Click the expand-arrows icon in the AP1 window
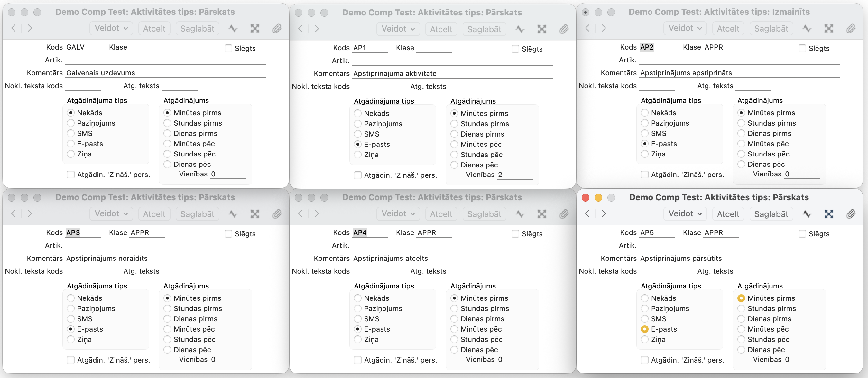 541,29
